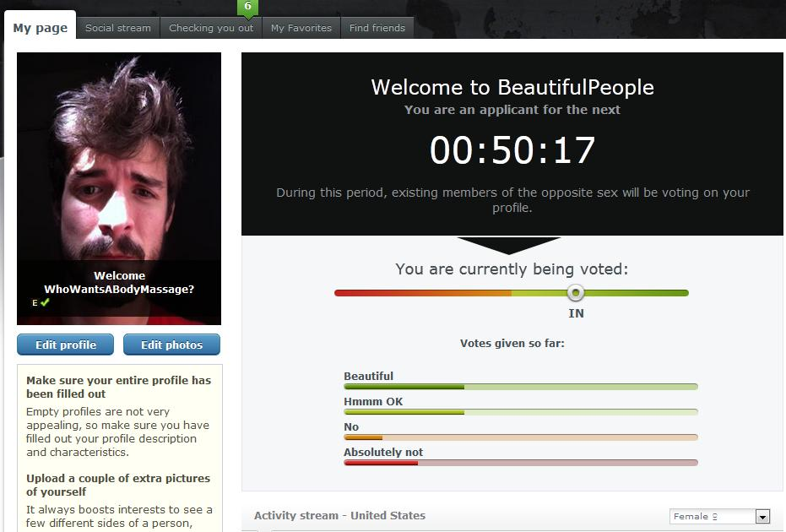Click the No votes progress bar
786x532 pixels.
point(521,437)
